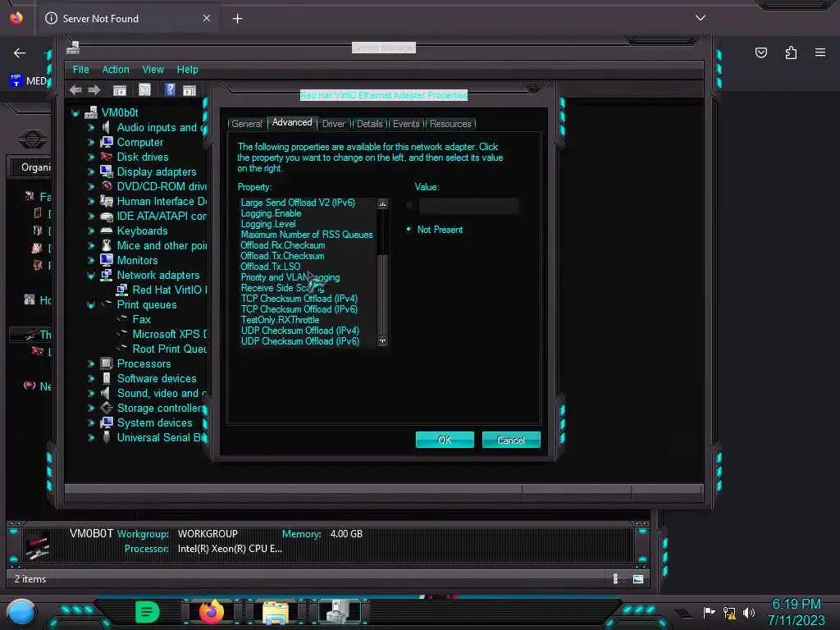Click the property list scroll-down arrow
The height and width of the screenshot is (630, 840).
tap(382, 340)
